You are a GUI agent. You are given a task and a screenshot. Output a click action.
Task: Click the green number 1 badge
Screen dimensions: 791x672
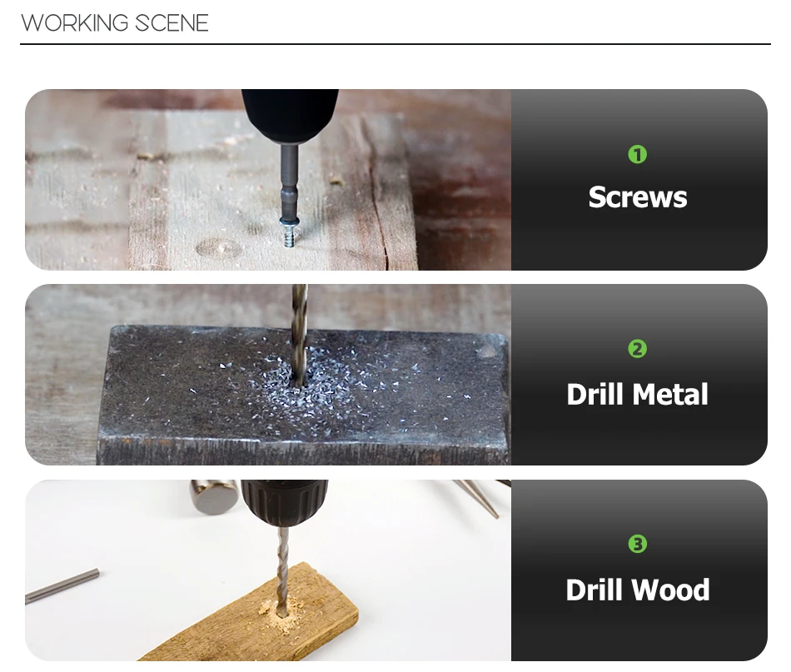click(x=637, y=154)
